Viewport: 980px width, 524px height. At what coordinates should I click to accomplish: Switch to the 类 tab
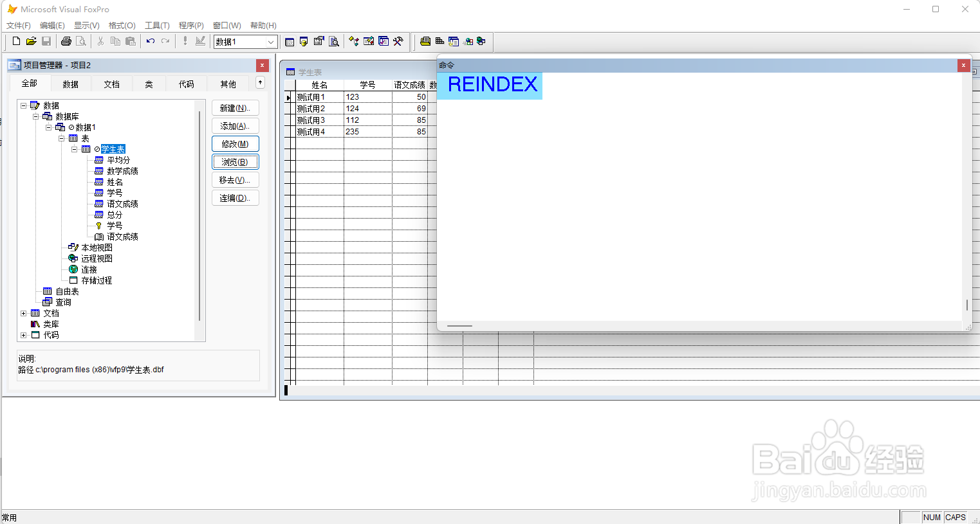click(149, 84)
